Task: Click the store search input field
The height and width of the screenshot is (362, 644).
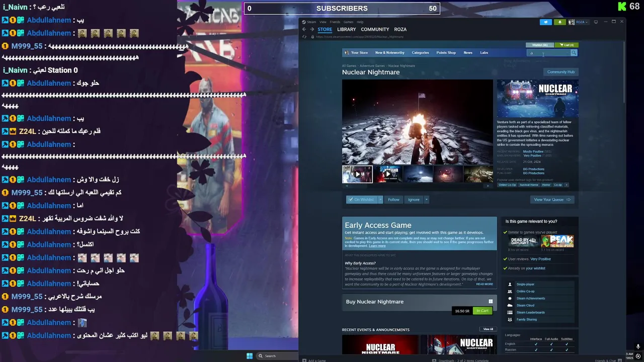Action: [548, 53]
